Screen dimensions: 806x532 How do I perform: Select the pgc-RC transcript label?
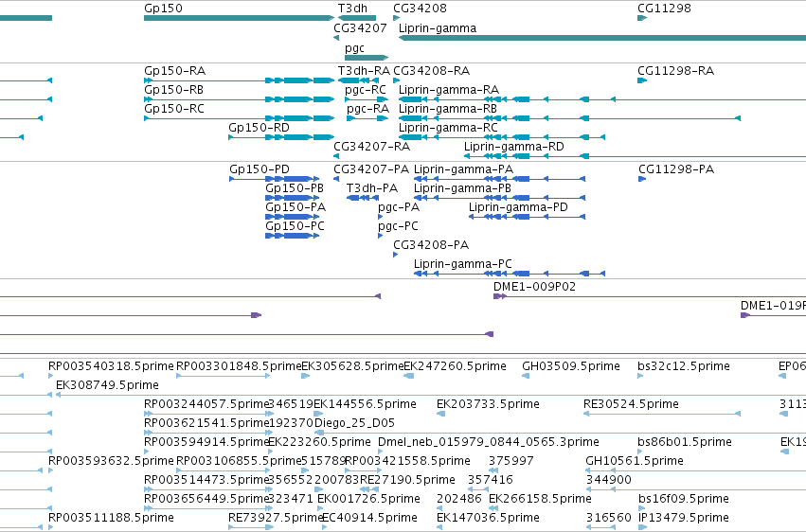(366, 90)
